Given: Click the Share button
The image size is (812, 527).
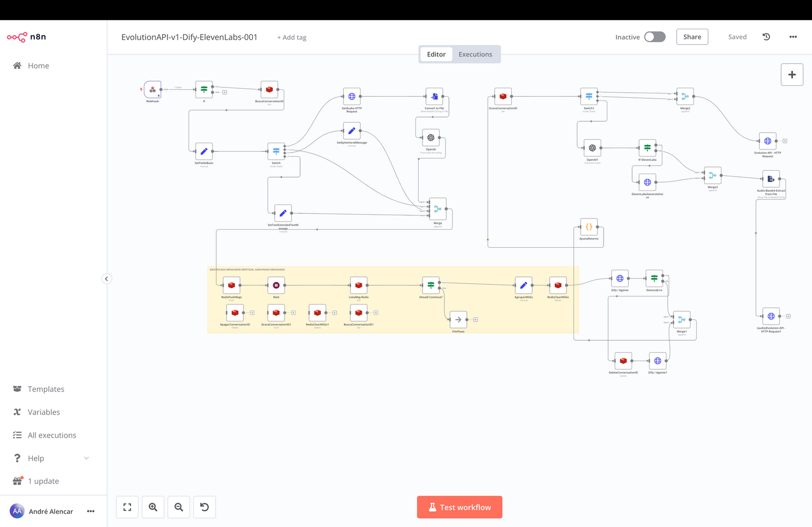Looking at the screenshot, I should (x=692, y=37).
